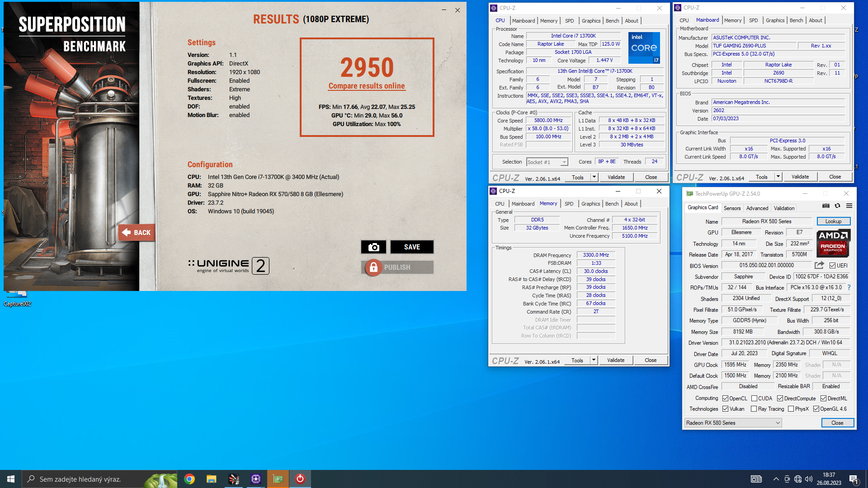Toggle the Ray Tracing checkbox
Screen dimensions: 868x488
point(754,409)
